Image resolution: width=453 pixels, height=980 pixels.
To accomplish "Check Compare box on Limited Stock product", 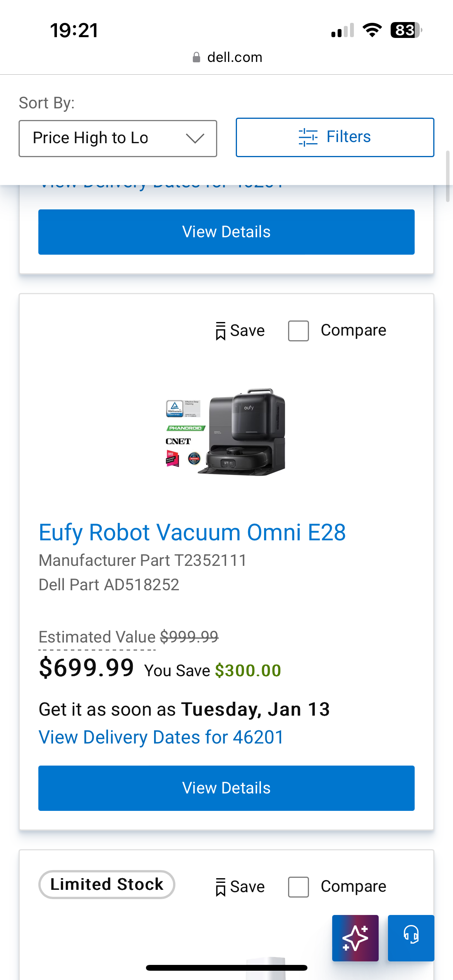I will tap(298, 887).
